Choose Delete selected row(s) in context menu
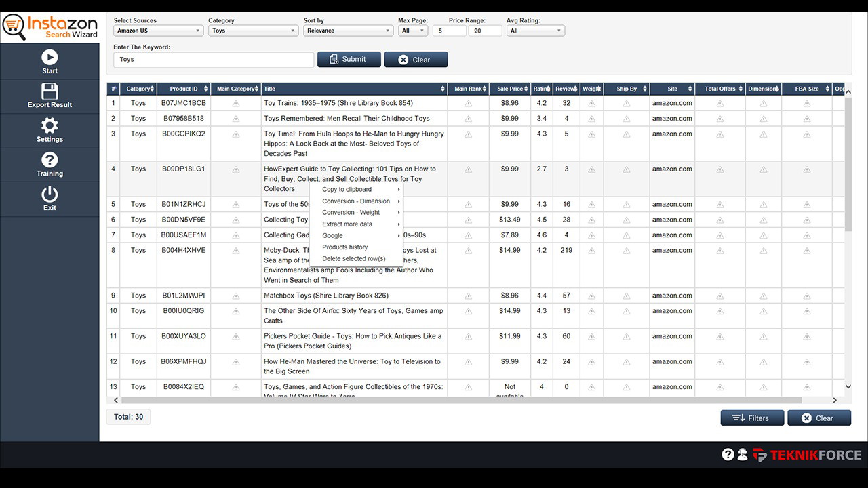Screen dimensions: 868x488 click(x=354, y=258)
